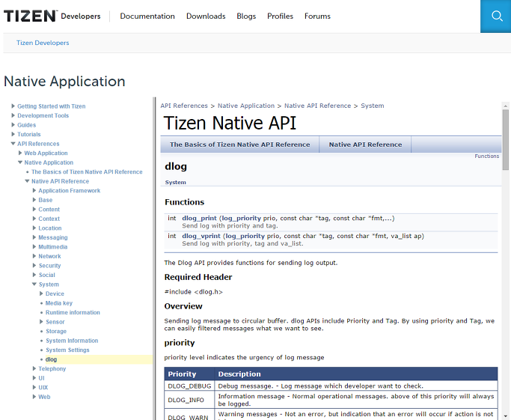Expand the Context tree arrow
The image size is (511, 420).
click(x=34, y=219)
